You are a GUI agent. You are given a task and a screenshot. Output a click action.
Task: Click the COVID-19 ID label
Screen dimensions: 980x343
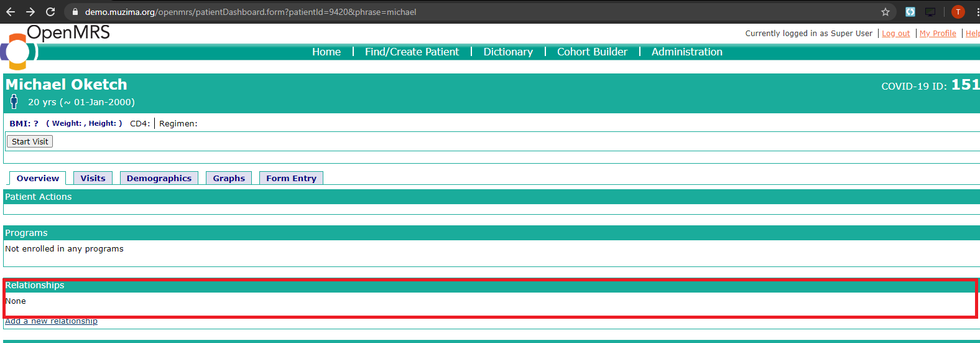(914, 87)
